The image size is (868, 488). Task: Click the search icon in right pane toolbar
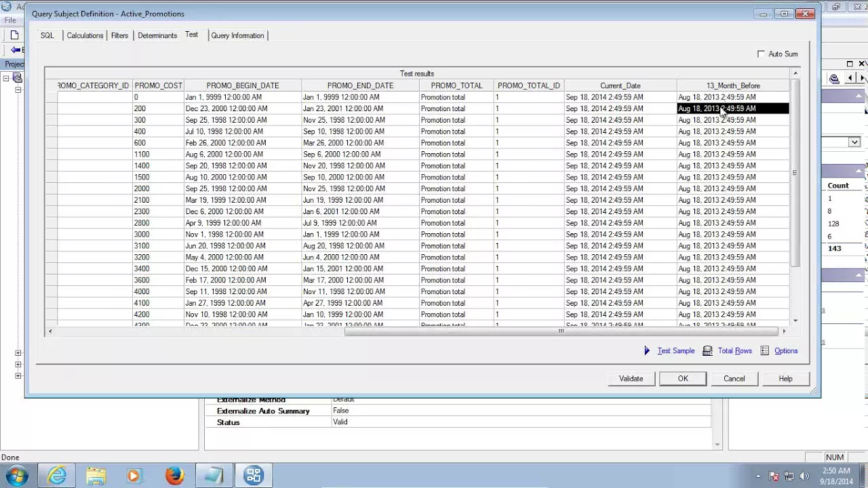pyautogui.click(x=834, y=79)
